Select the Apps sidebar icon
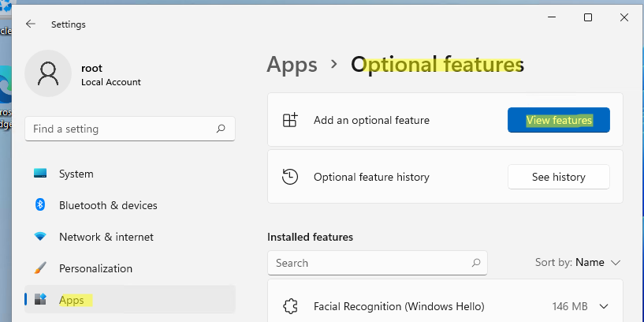The width and height of the screenshot is (644, 322). pos(41,300)
